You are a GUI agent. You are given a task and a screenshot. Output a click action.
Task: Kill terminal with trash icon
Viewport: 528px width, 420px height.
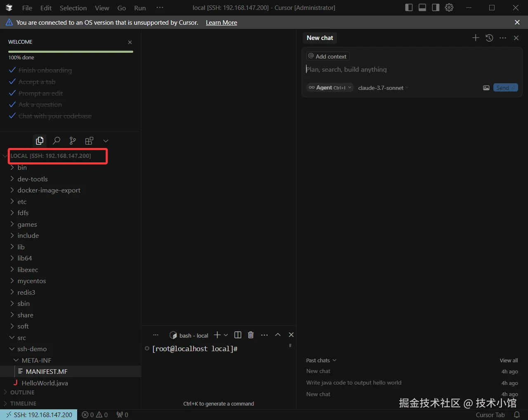[251, 335]
